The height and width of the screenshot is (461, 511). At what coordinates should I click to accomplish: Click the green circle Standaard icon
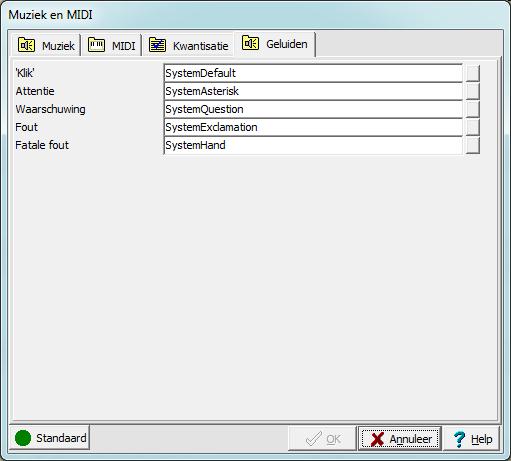pyautogui.click(x=23, y=438)
